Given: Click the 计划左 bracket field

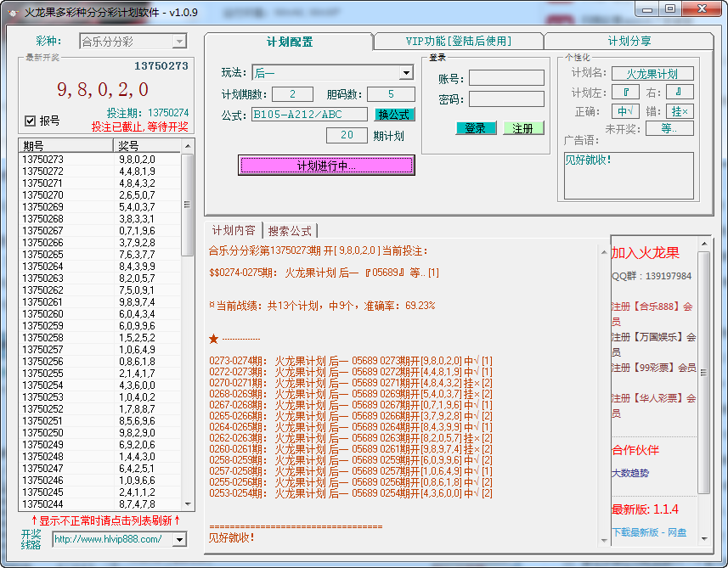Looking at the screenshot, I should pyautogui.click(x=625, y=93).
